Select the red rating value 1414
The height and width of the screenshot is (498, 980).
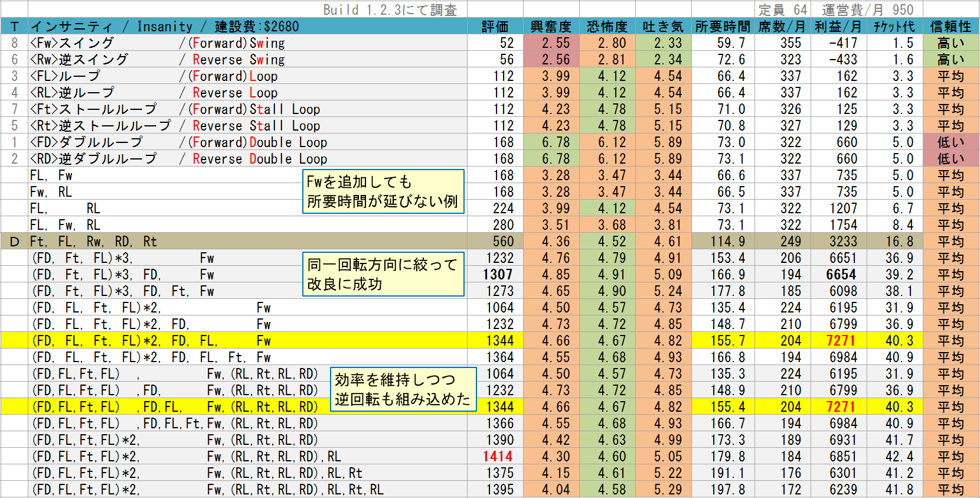[x=498, y=457]
